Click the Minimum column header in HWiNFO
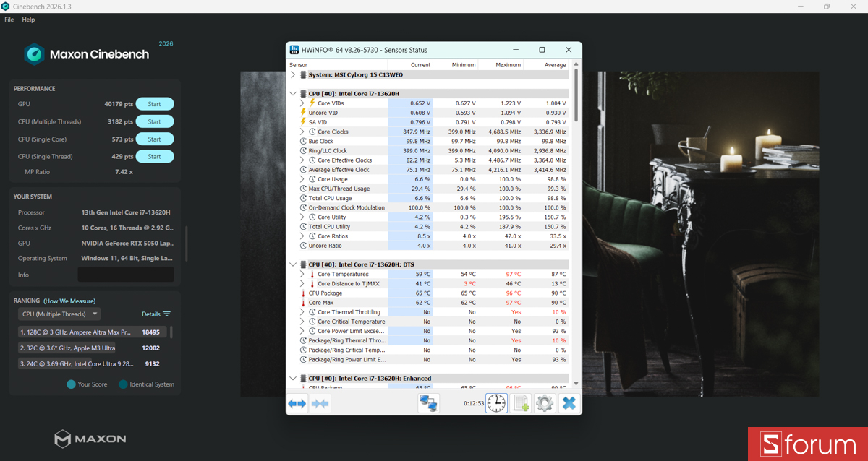The width and height of the screenshot is (868, 461). 455,65
